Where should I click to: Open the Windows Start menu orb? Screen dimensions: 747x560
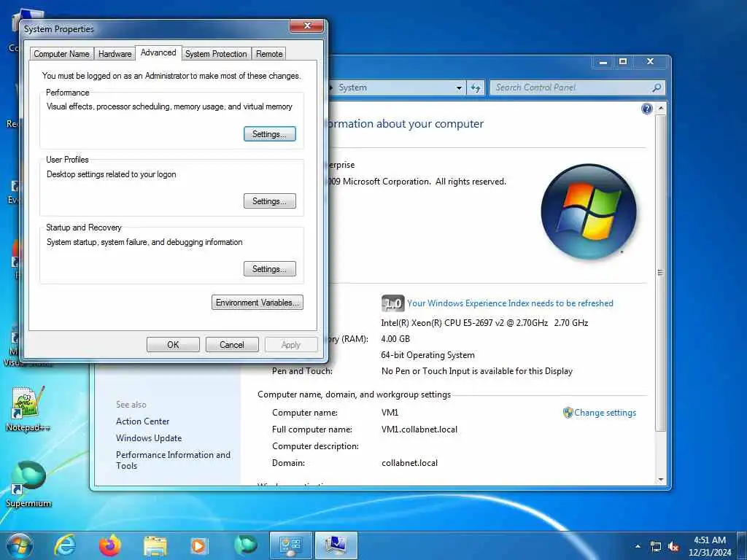tap(20, 545)
